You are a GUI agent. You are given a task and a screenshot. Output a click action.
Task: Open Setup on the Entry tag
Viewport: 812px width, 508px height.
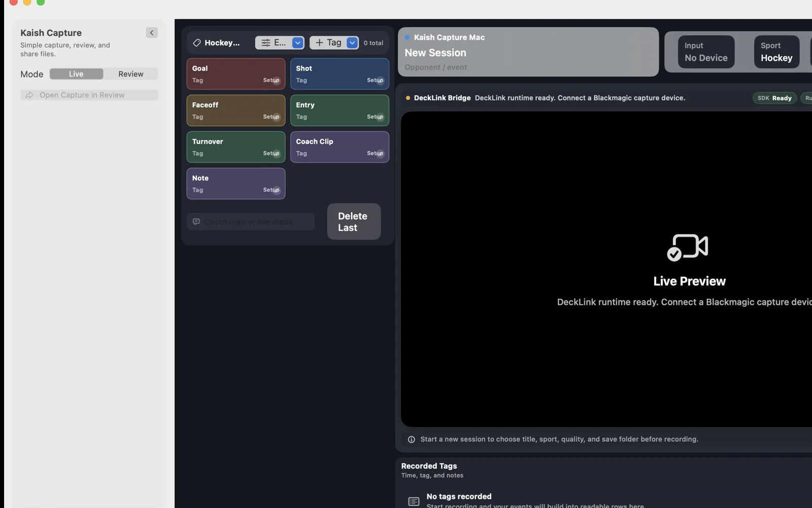click(376, 117)
